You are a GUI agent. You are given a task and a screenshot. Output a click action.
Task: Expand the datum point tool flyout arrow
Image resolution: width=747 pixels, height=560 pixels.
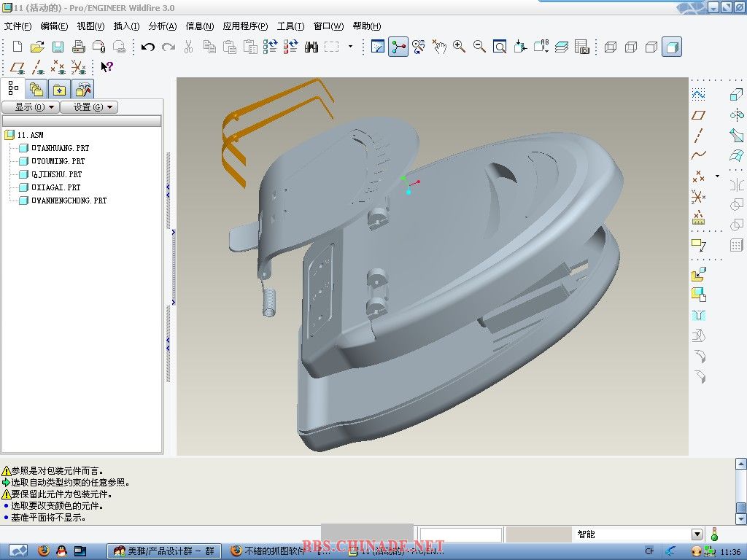point(718,176)
